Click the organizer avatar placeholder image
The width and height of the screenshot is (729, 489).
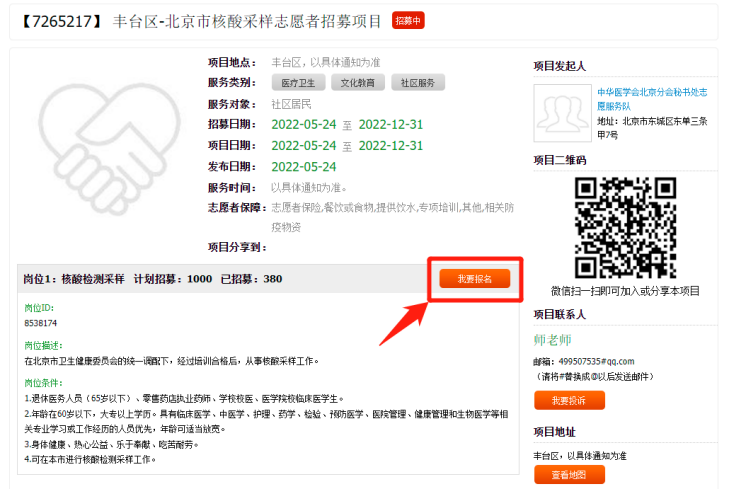563,113
